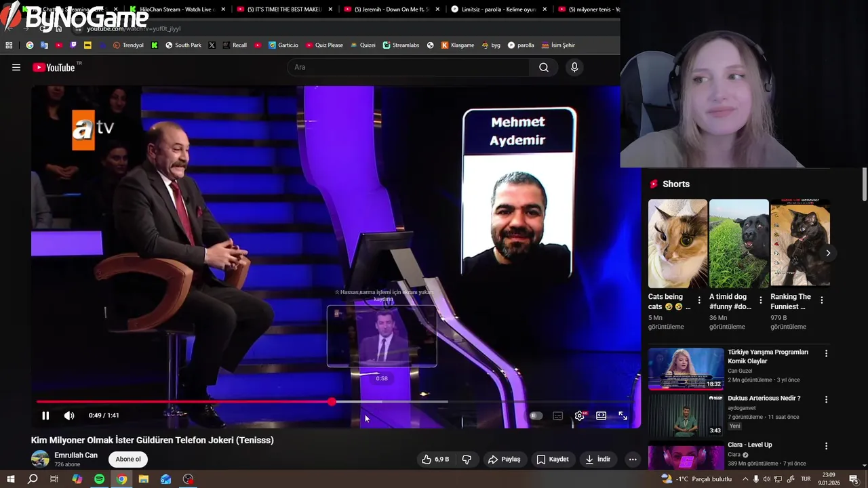
Task: Switch to HiloChan Stream tab
Action: (x=176, y=9)
